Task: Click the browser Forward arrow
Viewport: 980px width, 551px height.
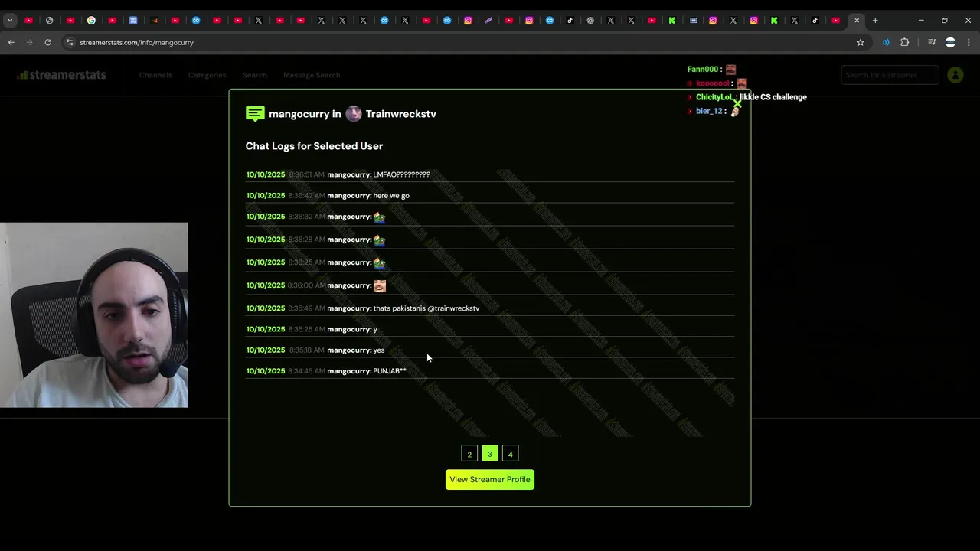Action: (x=29, y=42)
